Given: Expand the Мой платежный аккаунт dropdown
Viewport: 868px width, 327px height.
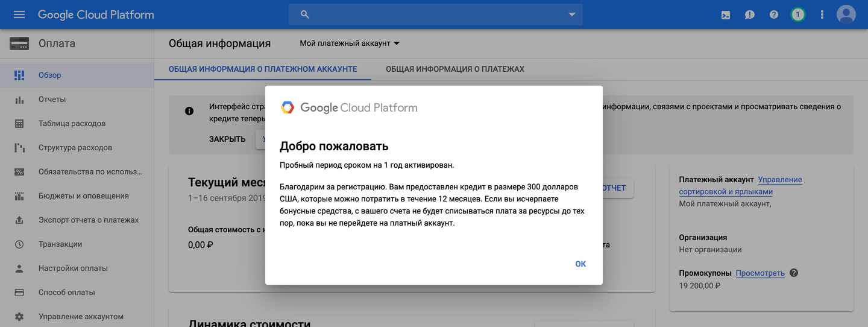Looking at the screenshot, I should coord(350,43).
